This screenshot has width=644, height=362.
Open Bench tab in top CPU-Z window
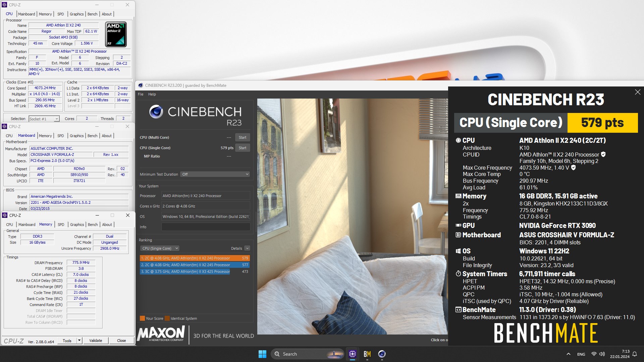(92, 14)
